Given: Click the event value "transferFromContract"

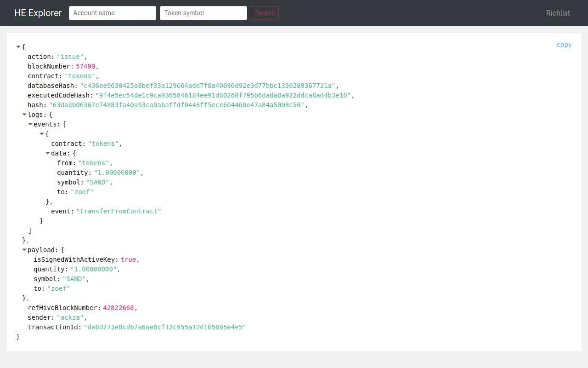Looking at the screenshot, I should coord(119,211).
